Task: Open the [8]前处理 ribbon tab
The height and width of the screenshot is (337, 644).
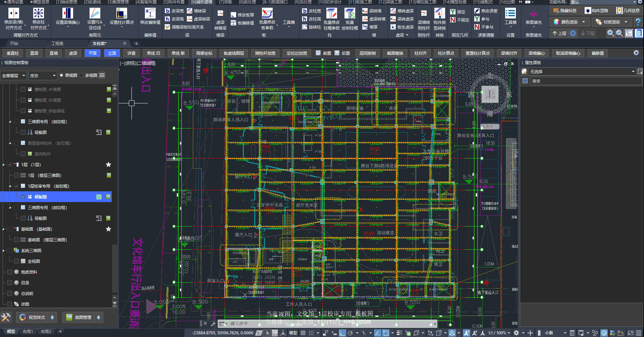Action: click(247, 2)
